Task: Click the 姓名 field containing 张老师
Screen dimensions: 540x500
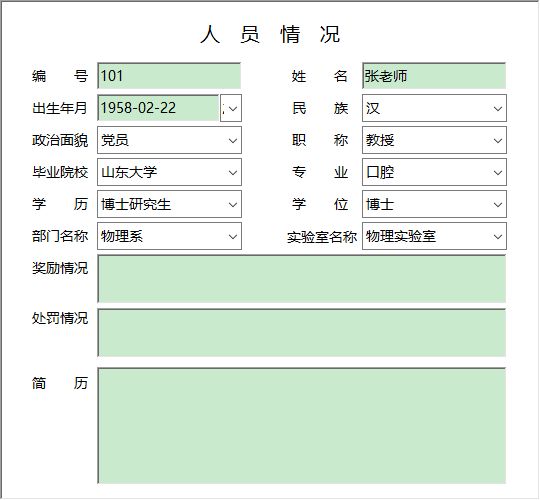Action: click(434, 76)
